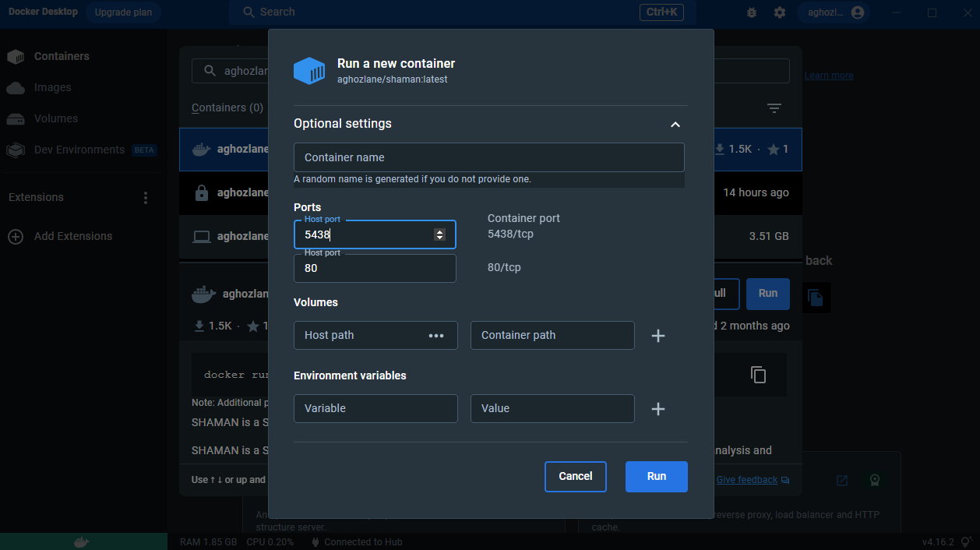Click plus icon to add environment variable
Image resolution: width=980 pixels, height=550 pixels.
point(658,409)
